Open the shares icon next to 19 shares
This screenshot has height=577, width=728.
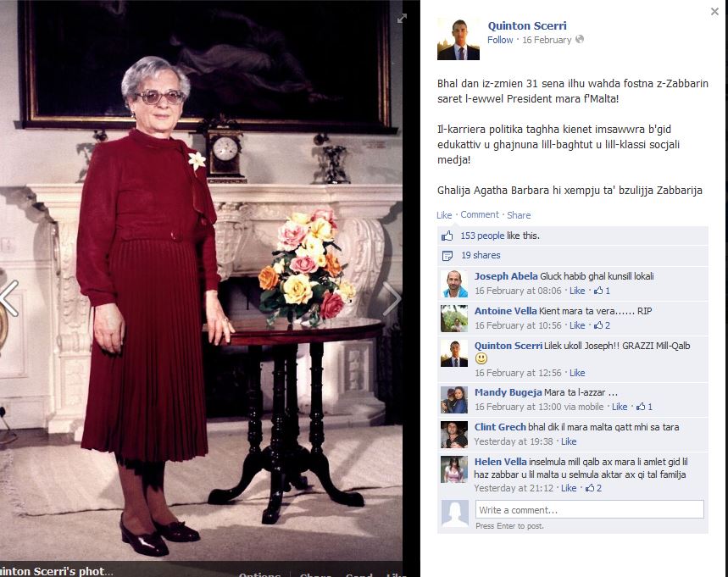pyautogui.click(x=447, y=255)
